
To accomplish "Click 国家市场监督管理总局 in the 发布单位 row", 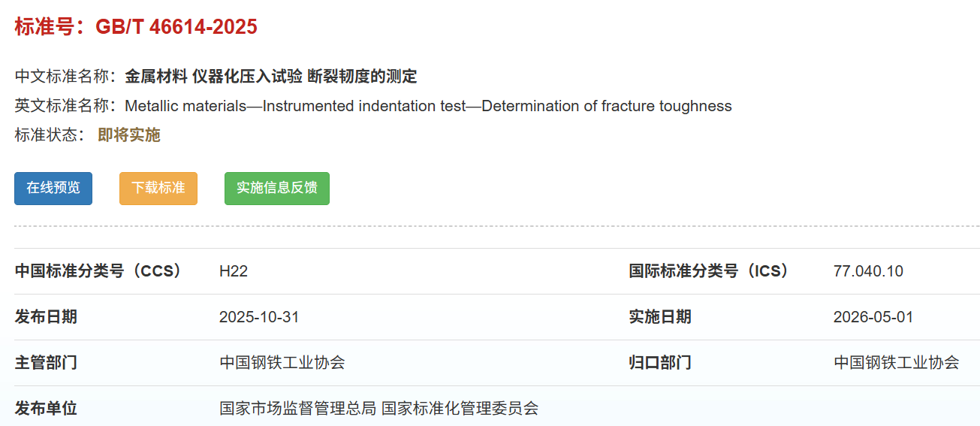I will [x=297, y=409].
